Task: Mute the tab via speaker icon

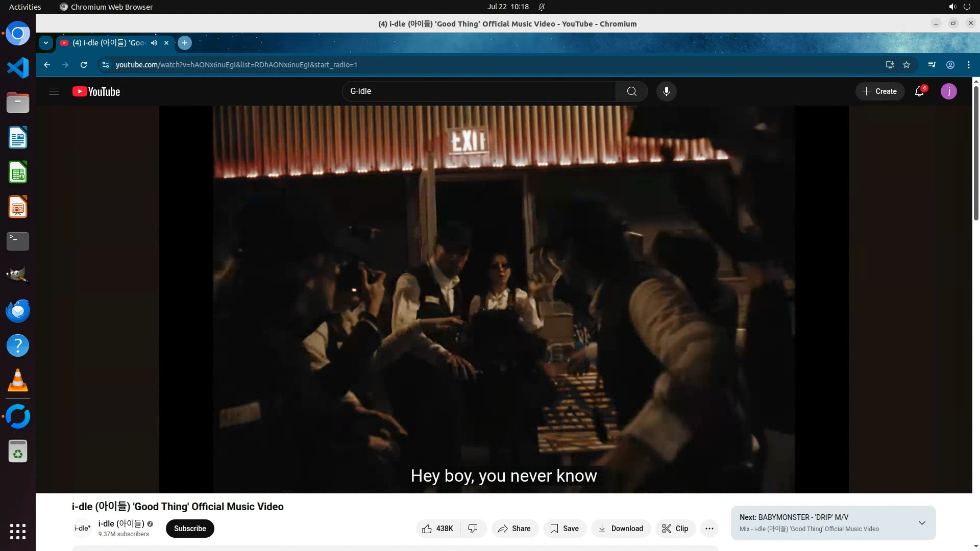Action: pos(154,43)
